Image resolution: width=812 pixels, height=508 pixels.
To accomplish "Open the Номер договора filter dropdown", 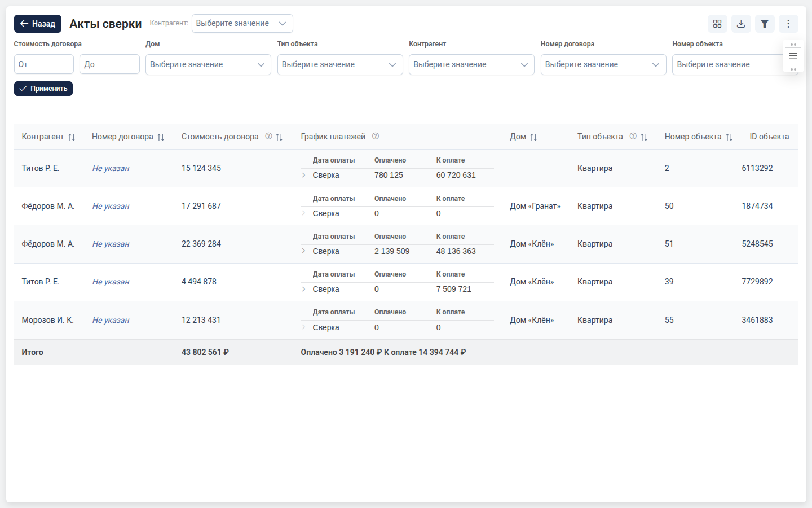I will 603,64.
